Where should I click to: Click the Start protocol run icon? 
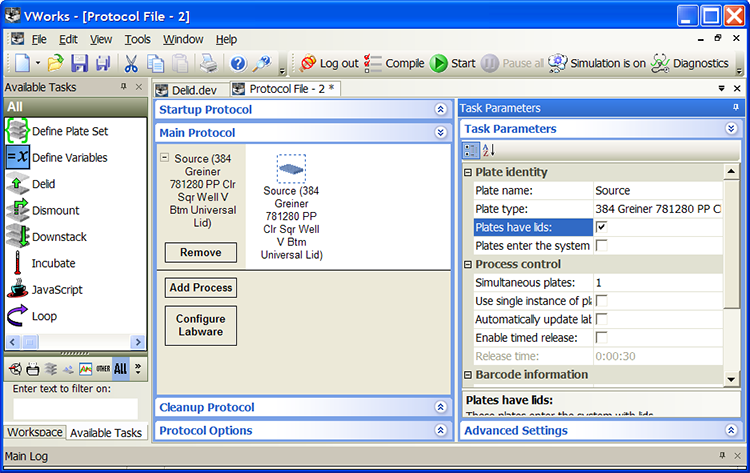pyautogui.click(x=439, y=63)
